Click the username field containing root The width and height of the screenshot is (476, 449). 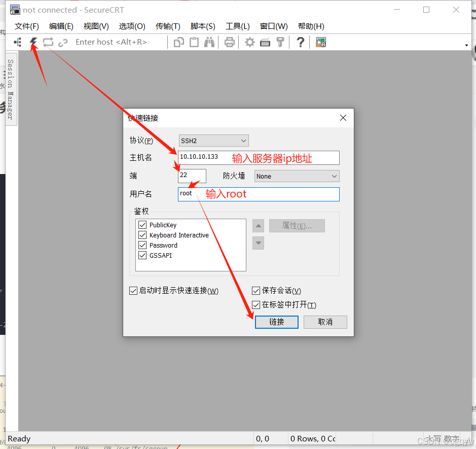(x=259, y=194)
